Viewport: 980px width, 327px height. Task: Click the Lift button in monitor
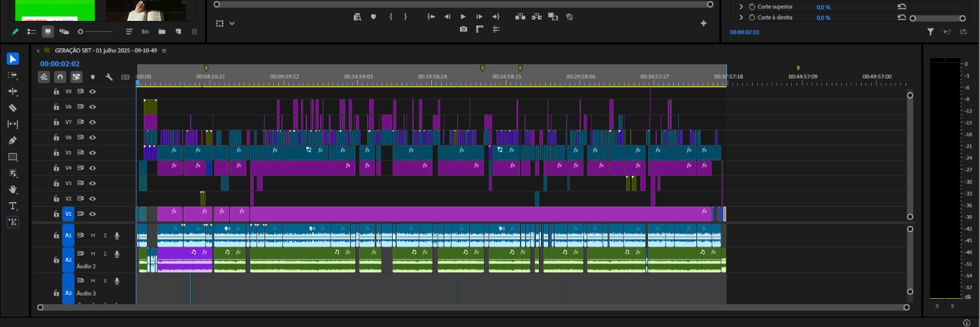pyautogui.click(x=520, y=16)
